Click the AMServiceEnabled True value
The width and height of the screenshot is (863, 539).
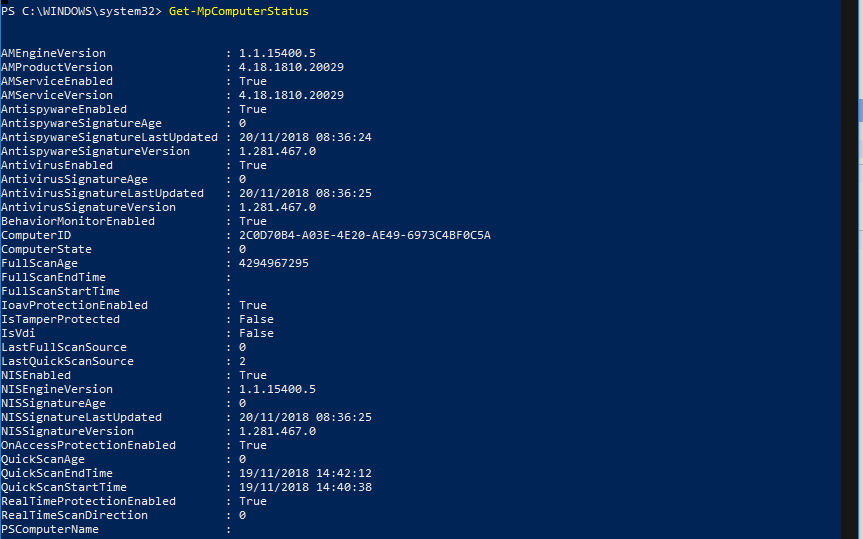253,81
